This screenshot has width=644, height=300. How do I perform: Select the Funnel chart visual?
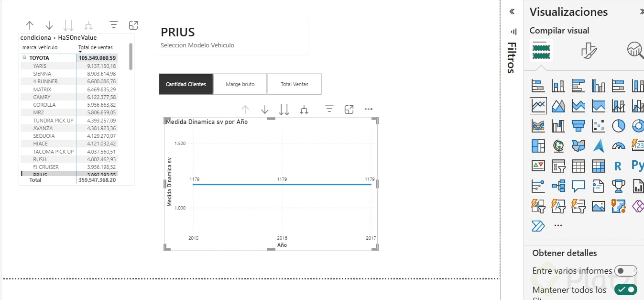(x=579, y=125)
